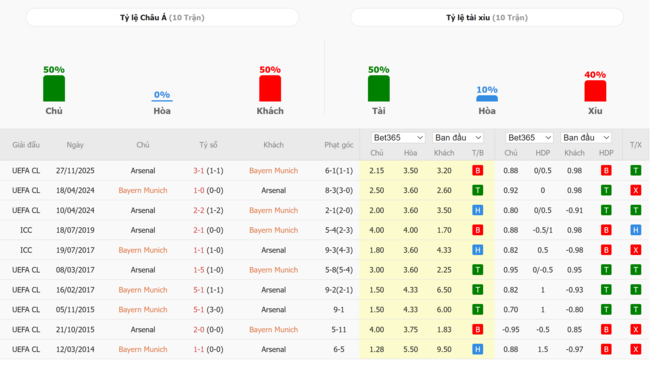Image resolution: width=650 pixels, height=365 pixels.
Task: Open the 3-1 score link for 27/11/2025
Action: [x=198, y=170]
